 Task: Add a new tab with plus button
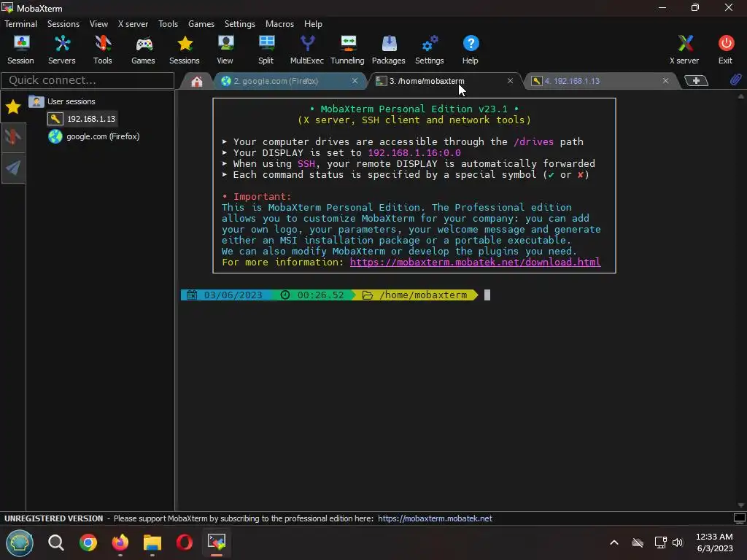(x=696, y=80)
